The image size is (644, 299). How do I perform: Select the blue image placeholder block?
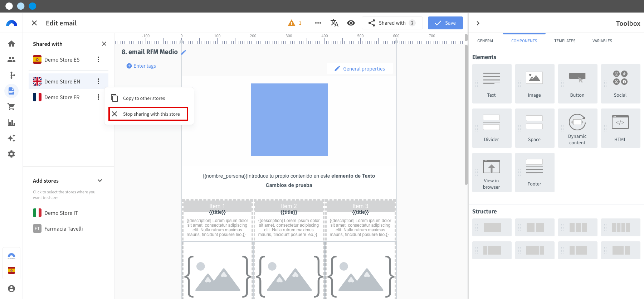289,120
